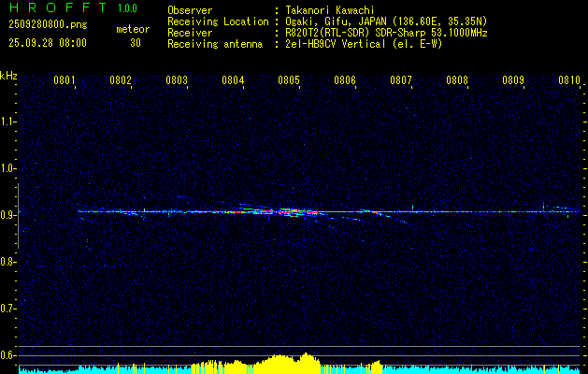Click the 0810 time marker
Viewport: 588px width, 374px height.
pos(569,80)
